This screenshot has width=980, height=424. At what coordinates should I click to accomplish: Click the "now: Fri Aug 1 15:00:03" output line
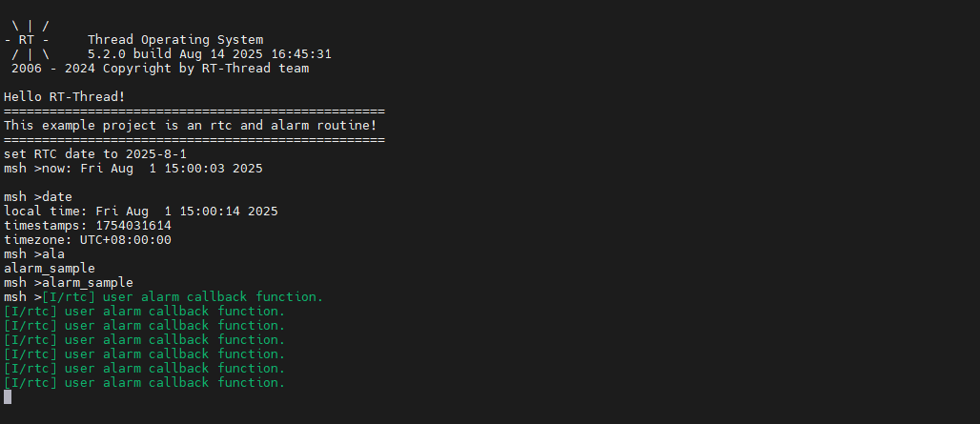point(153,169)
